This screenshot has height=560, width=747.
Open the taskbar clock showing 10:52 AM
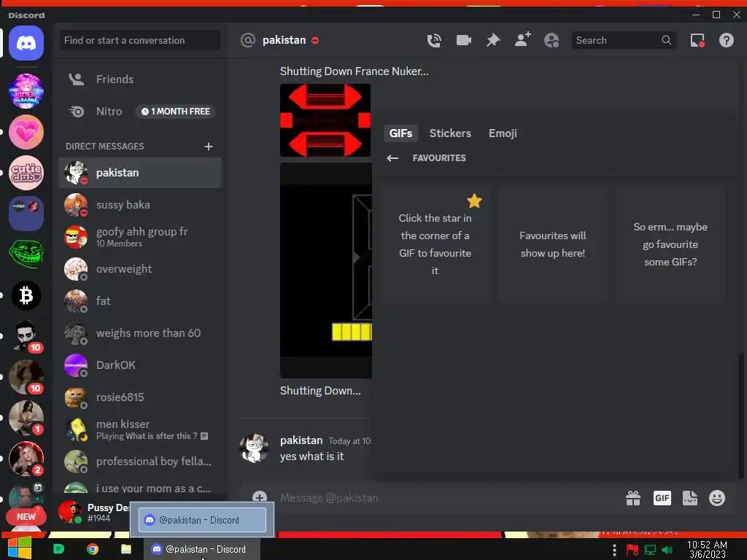(x=707, y=550)
